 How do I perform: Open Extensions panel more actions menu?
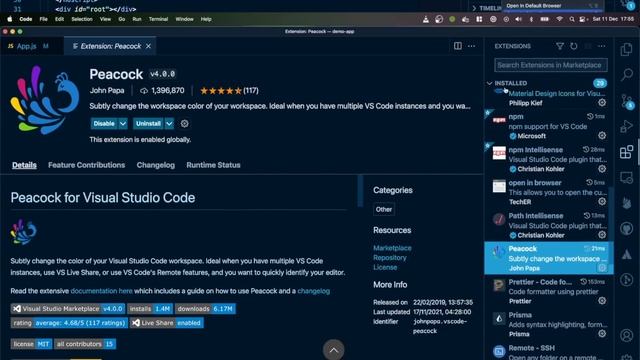602,47
